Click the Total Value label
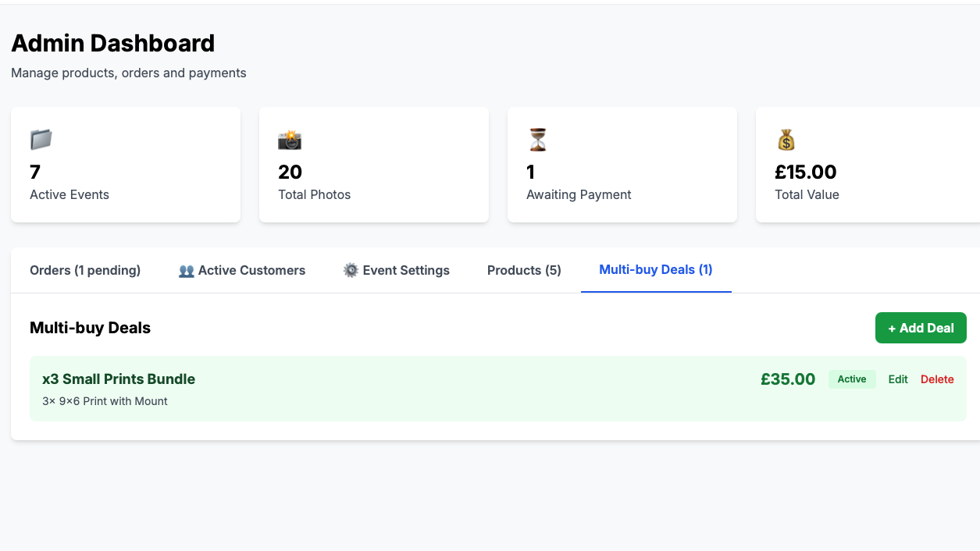Image resolution: width=980 pixels, height=551 pixels. click(x=807, y=194)
